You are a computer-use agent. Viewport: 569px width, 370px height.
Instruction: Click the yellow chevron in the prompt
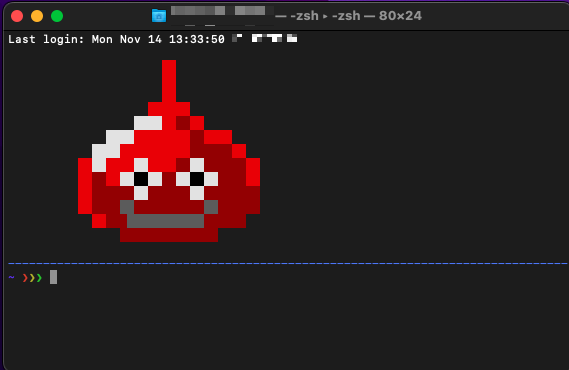32,278
